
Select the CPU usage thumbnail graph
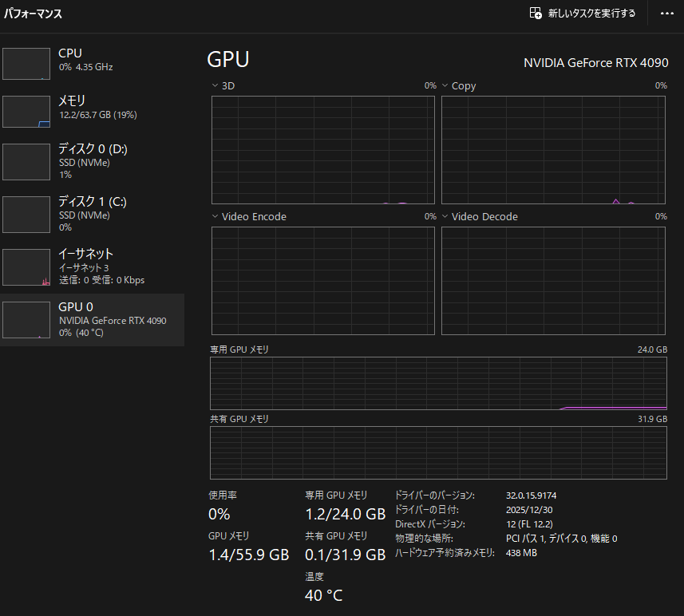26,63
